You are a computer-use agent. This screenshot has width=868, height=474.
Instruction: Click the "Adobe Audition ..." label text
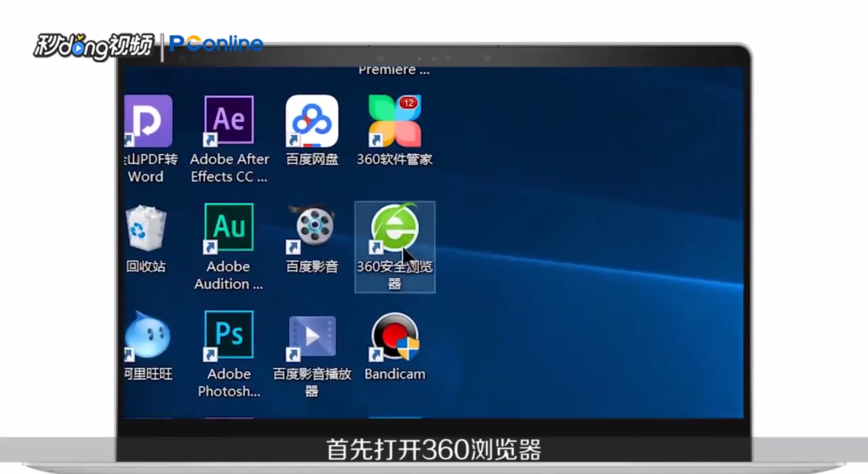coord(228,275)
